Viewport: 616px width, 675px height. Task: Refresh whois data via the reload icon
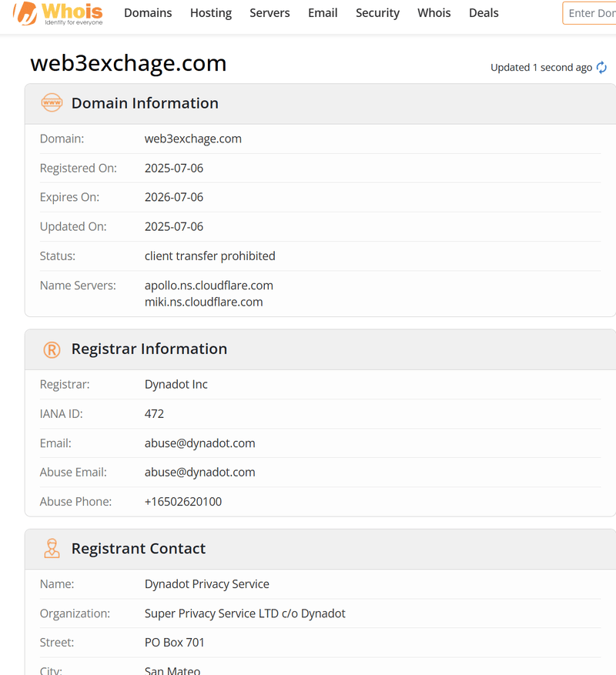[x=601, y=68]
